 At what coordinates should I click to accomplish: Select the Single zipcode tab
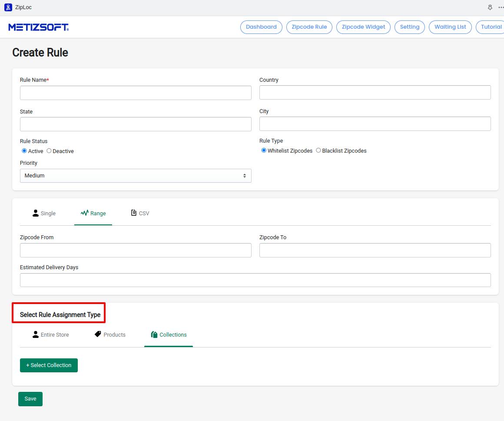point(44,214)
